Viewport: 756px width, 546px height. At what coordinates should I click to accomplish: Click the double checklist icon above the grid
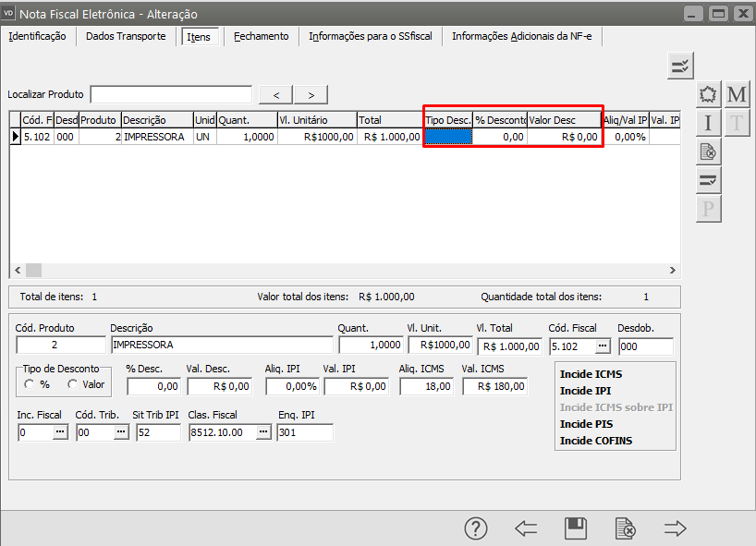pos(680,66)
